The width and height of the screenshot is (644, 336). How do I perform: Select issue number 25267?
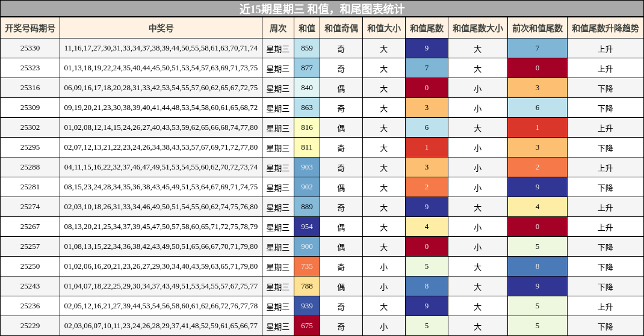(30, 227)
